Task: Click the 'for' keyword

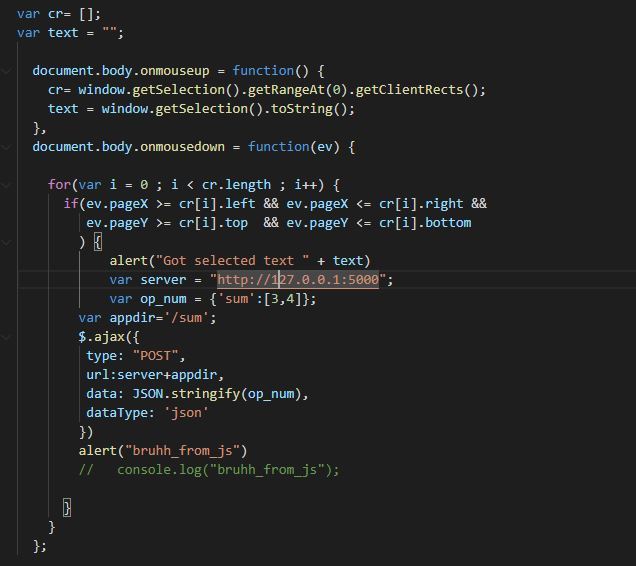Action: tap(59, 185)
